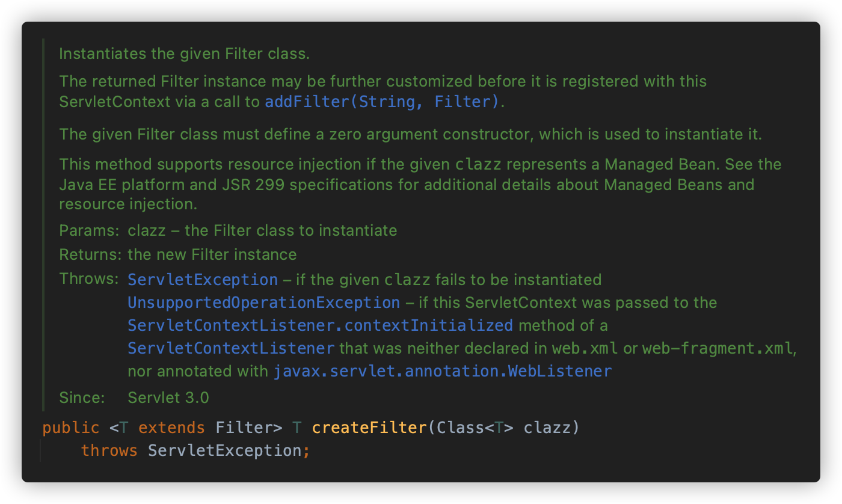The image size is (842, 504).
Task: Click the Since: label
Action: click(x=82, y=398)
